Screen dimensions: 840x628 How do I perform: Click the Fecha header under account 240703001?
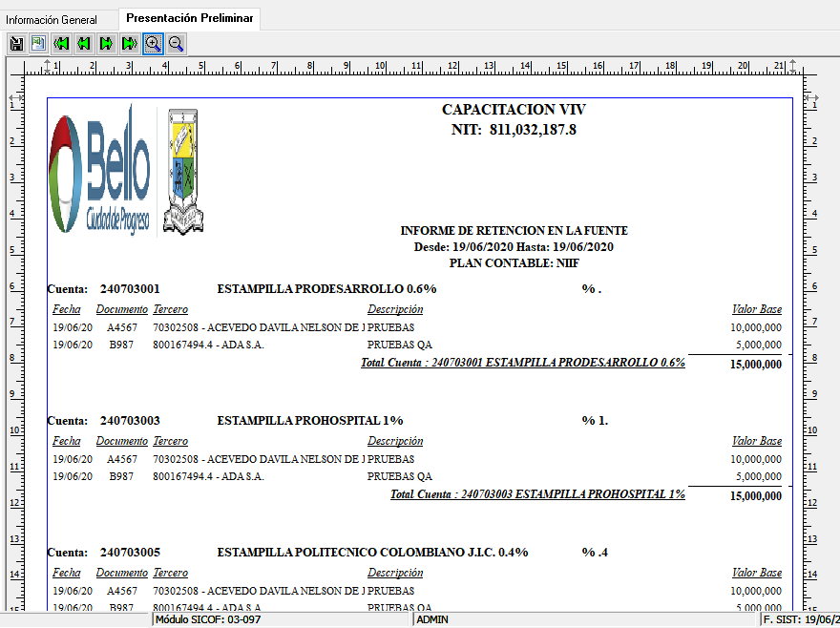coord(67,309)
